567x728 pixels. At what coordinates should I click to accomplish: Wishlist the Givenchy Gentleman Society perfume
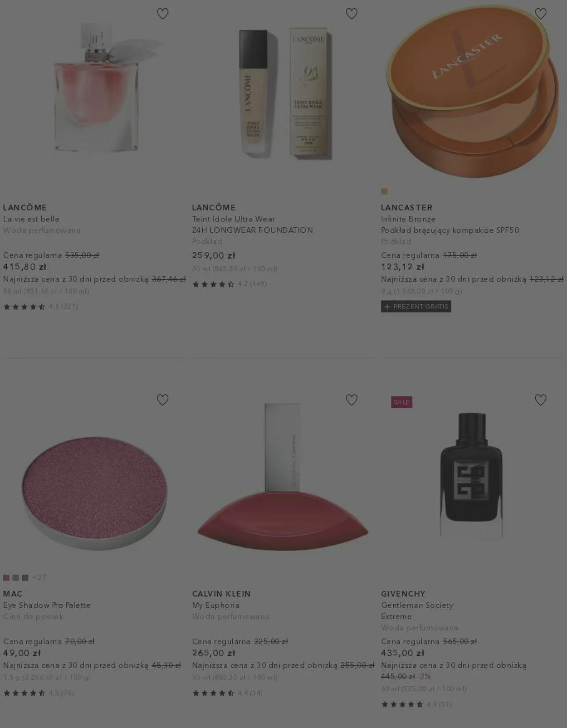pyautogui.click(x=540, y=400)
